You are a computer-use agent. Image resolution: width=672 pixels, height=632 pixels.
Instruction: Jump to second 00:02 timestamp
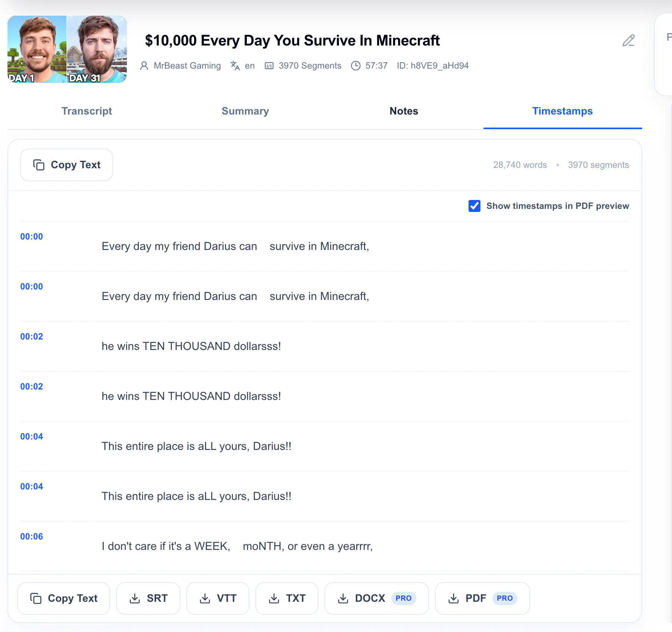tap(32, 387)
